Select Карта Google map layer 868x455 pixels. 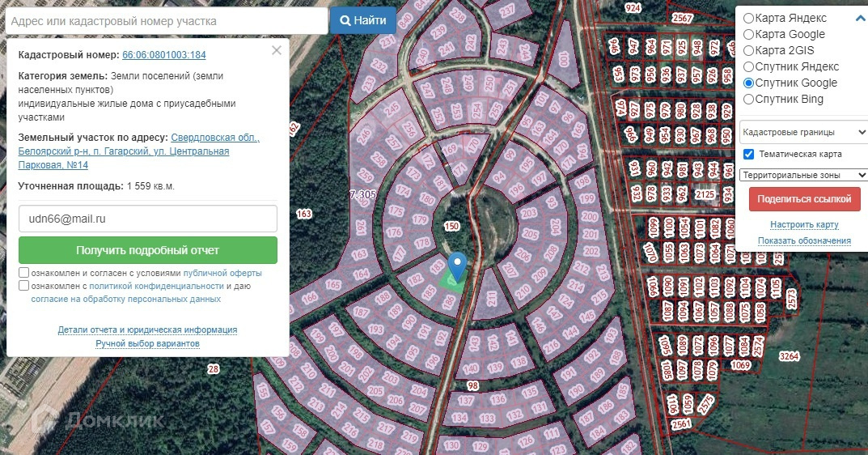(748, 34)
